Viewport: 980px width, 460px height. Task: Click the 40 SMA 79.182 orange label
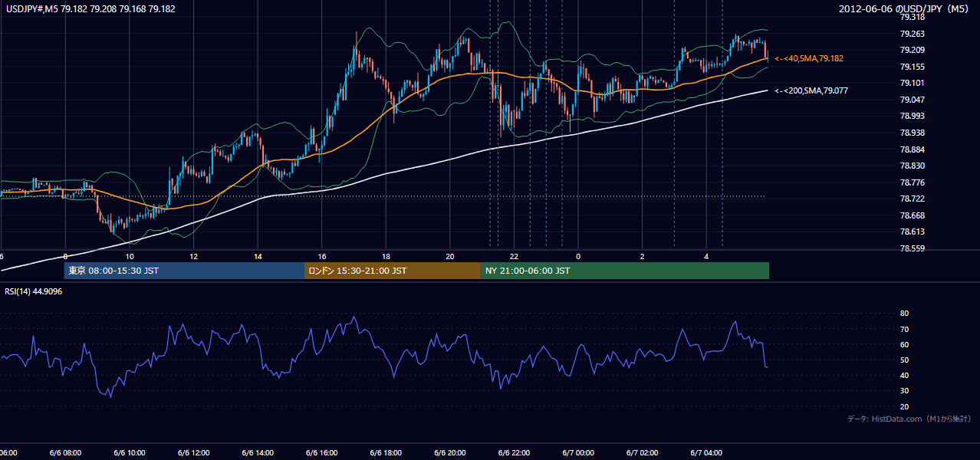[x=810, y=58]
